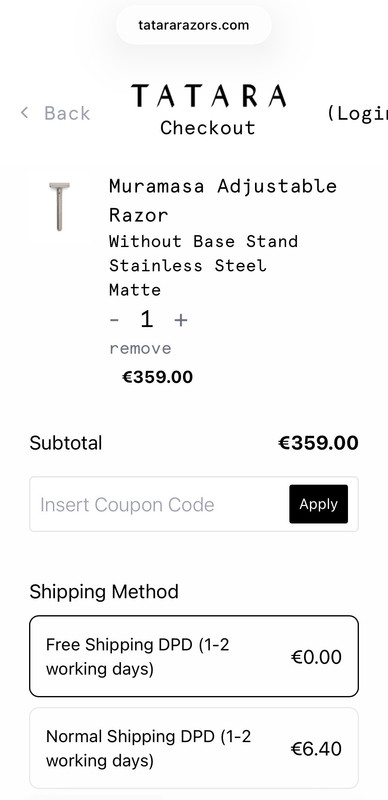Click the quantity number 1
This screenshot has width=388, height=800.
point(147,319)
